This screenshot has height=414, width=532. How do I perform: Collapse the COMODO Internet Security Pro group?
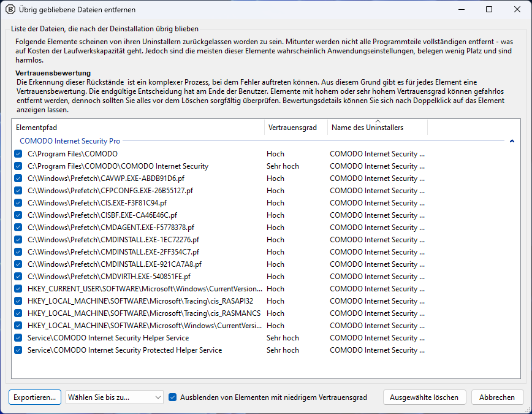click(512, 141)
